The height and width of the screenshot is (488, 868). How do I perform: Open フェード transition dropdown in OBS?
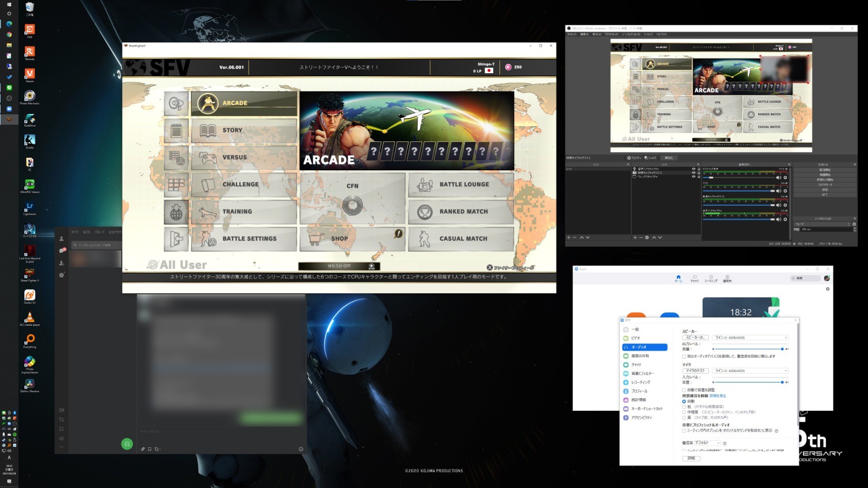click(822, 224)
